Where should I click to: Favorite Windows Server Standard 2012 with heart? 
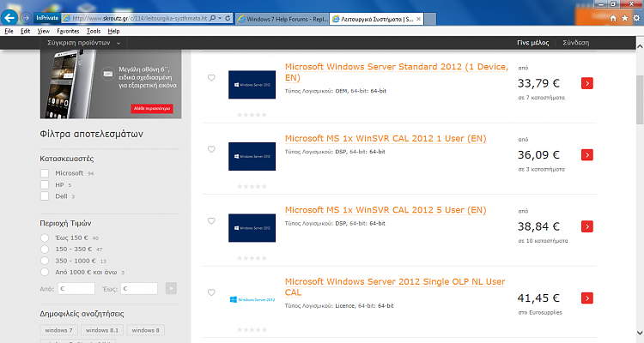pos(211,77)
